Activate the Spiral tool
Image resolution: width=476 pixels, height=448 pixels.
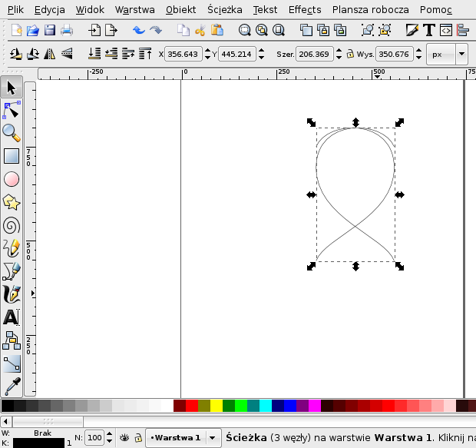11,225
